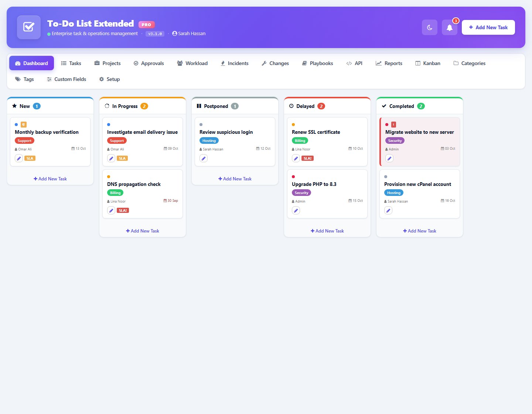
Task: Open the Provision new cPanel account card title
Action: [417, 184]
